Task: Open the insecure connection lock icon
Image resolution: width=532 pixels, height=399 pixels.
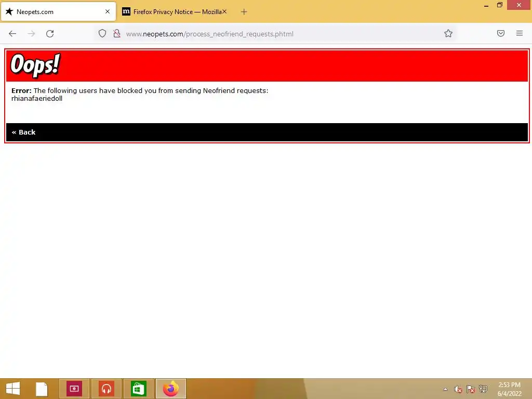Action: 117,33
